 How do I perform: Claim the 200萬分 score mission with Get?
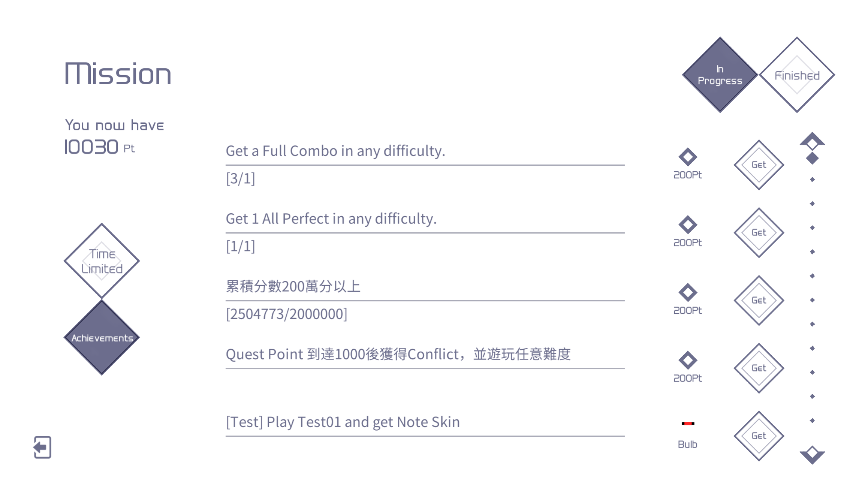tap(759, 300)
